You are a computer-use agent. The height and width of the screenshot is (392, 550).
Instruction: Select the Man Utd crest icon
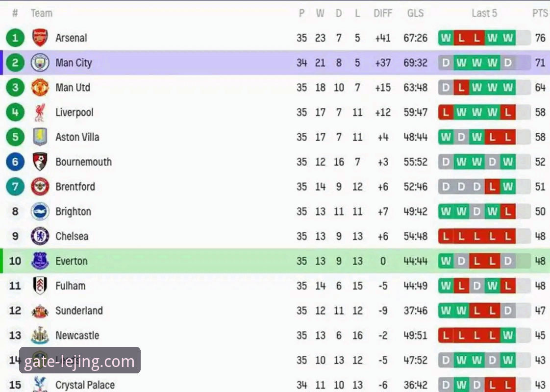40,87
